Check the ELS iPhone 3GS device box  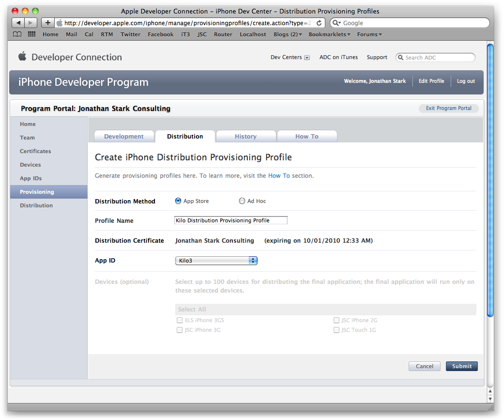pyautogui.click(x=180, y=320)
